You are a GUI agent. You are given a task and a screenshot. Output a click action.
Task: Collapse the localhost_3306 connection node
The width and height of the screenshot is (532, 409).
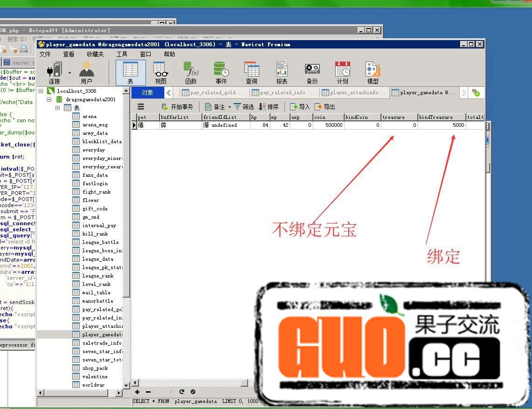(41, 91)
